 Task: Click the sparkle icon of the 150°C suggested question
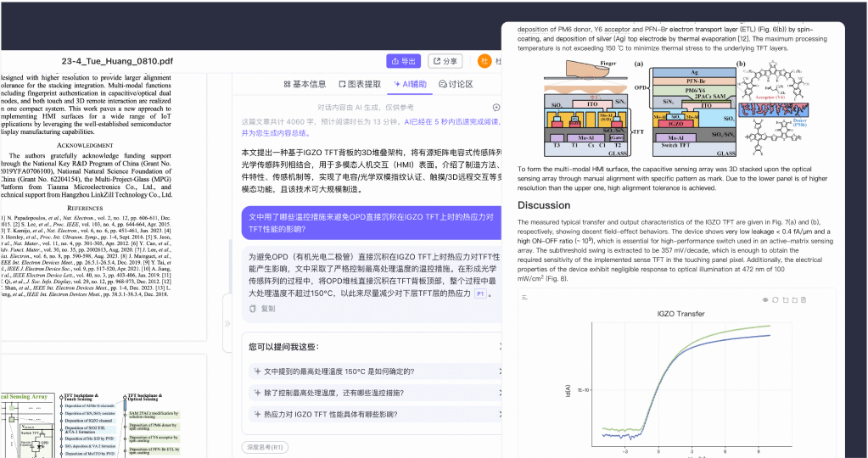tap(257, 371)
